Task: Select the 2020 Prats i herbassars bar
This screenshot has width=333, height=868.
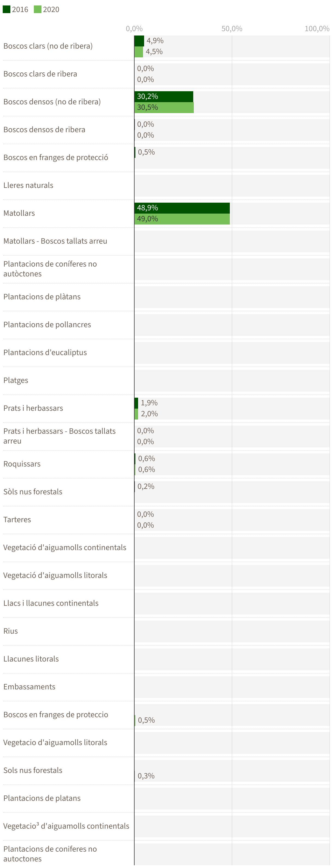Action: tap(136, 414)
